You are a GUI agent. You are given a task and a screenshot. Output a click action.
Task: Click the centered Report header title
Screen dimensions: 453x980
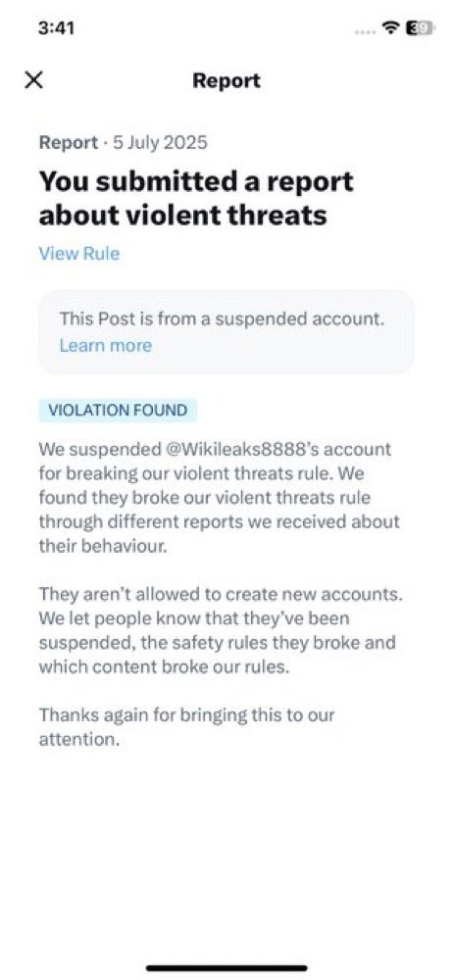click(x=226, y=80)
